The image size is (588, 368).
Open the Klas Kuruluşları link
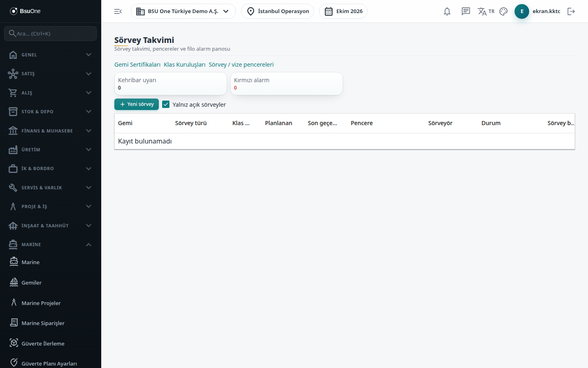click(x=185, y=65)
